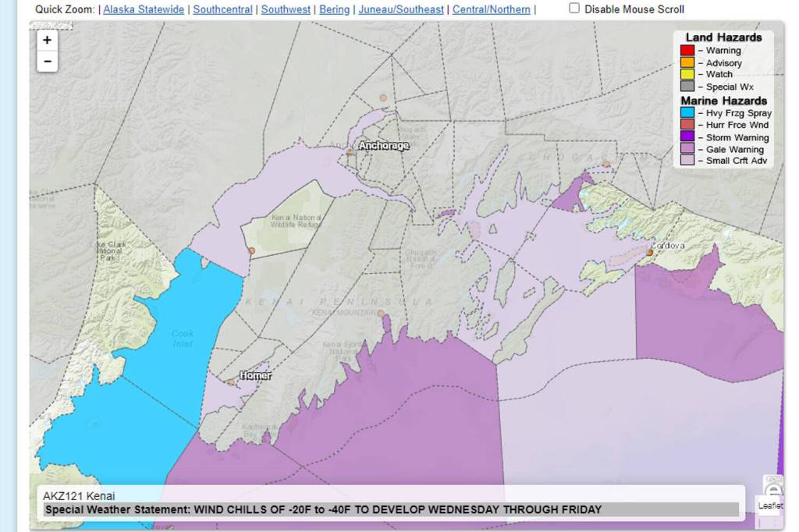Open the Central/Northern zoom link

[491, 9]
